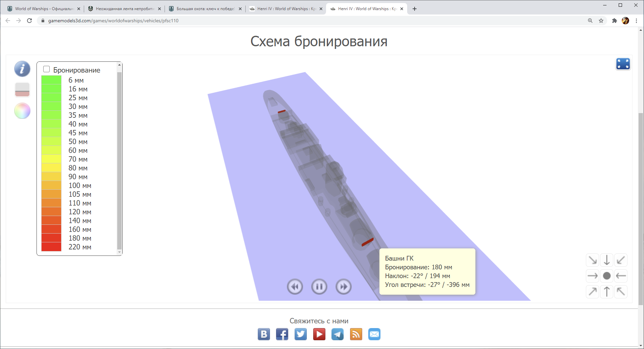The image size is (644, 349).
Task: Open the email contact link
Action: [374, 334]
